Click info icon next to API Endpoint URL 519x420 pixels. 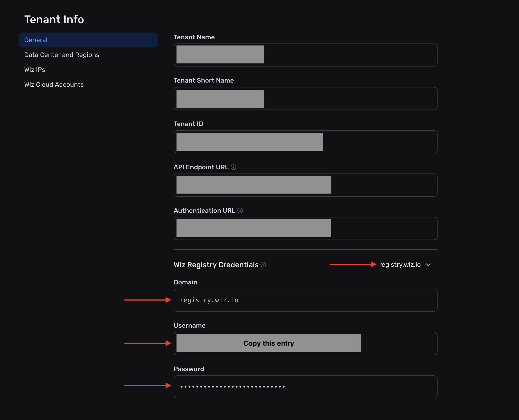(233, 167)
